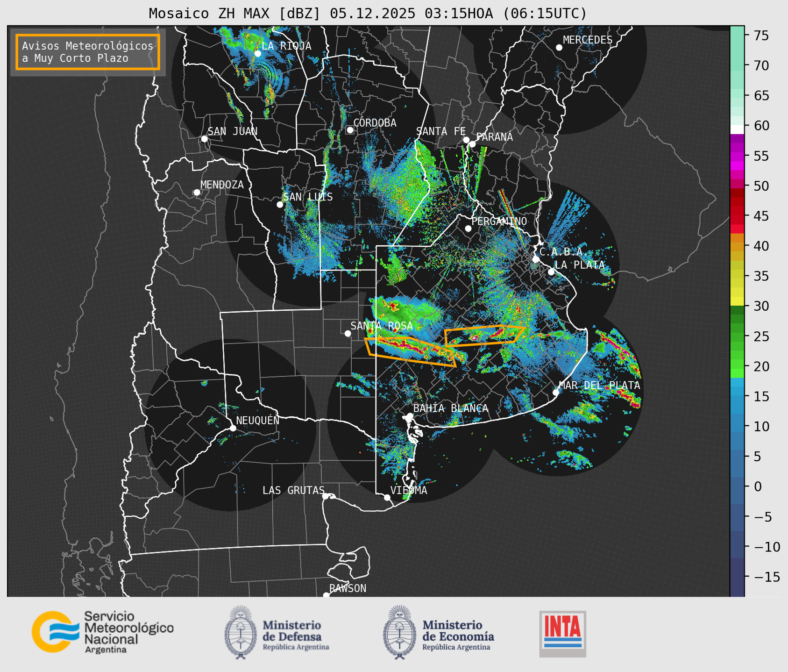Click the INTA logo

(x=562, y=634)
